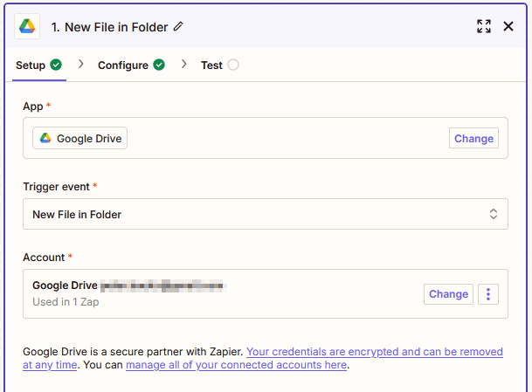Click empty status circle beside Test

point(233,65)
